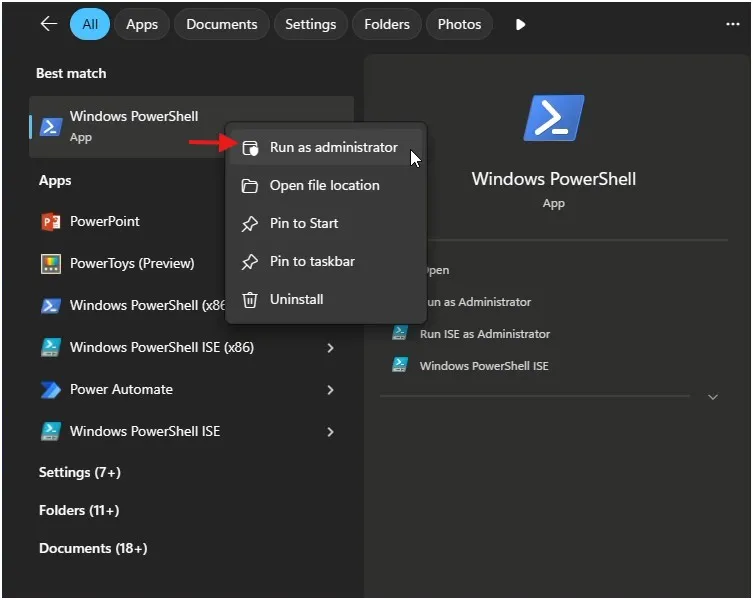Open the Documents (18+) results group
The image size is (753, 600).
[93, 548]
